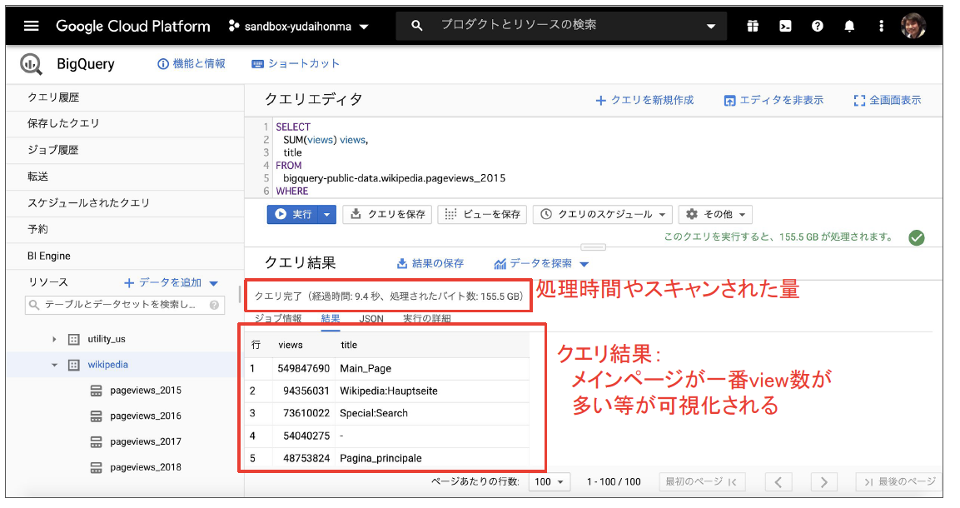The width and height of the screenshot is (960, 508).
Task: Click データを探索 button
Action: (533, 263)
